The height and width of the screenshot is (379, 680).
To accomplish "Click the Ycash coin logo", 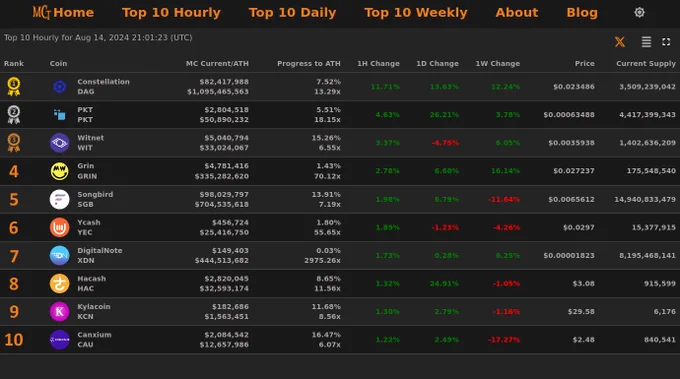I will coord(59,227).
